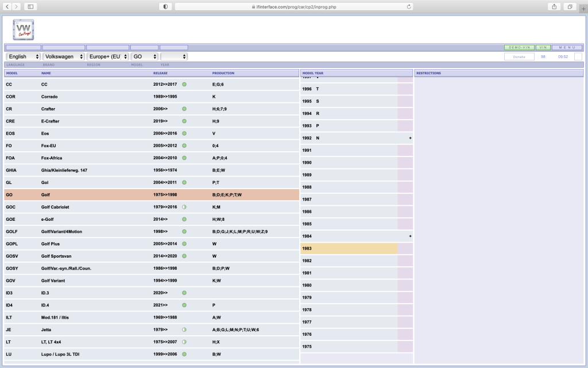Click the DEMO-VIN button
588x368 pixels.
[x=519, y=47]
